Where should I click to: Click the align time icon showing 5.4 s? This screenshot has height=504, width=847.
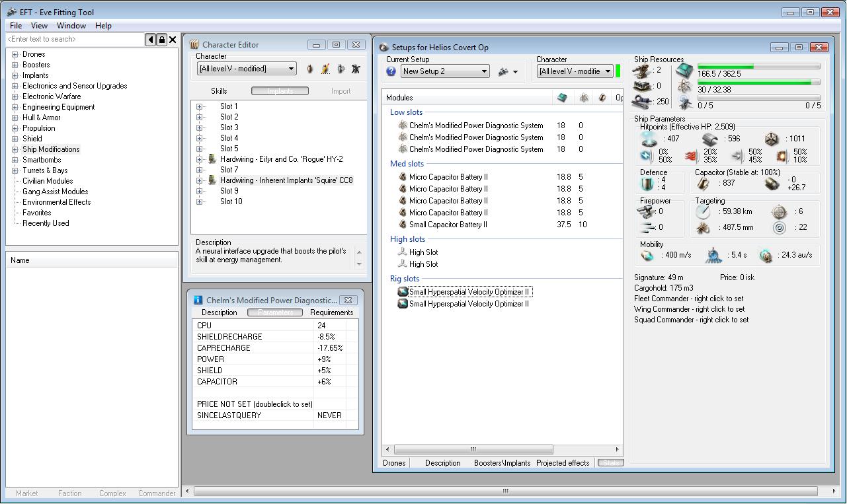point(713,255)
